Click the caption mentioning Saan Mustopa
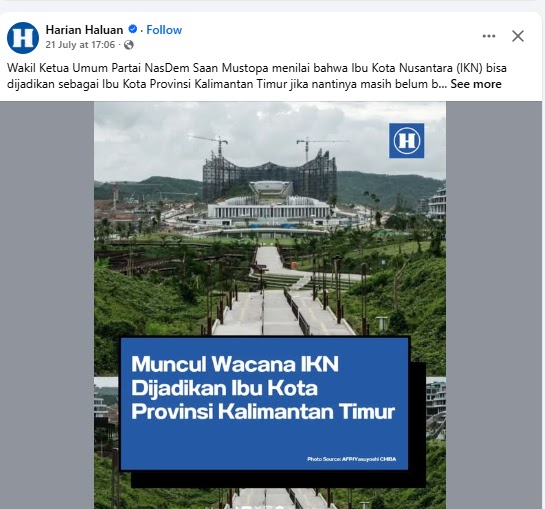This screenshot has height=509, width=545. [x=257, y=76]
